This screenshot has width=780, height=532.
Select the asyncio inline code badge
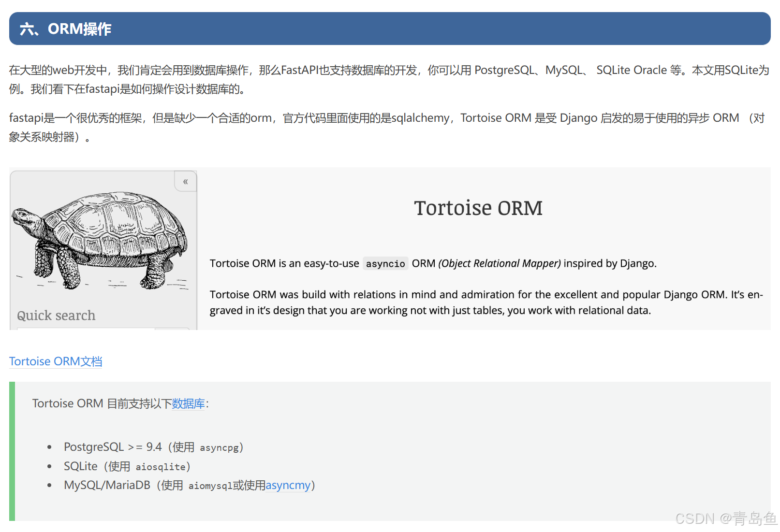(x=385, y=263)
